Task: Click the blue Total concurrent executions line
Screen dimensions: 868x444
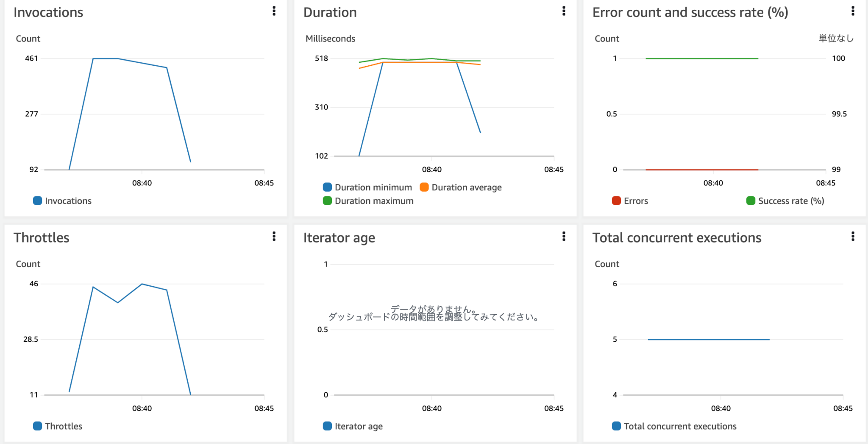Action: tap(708, 339)
